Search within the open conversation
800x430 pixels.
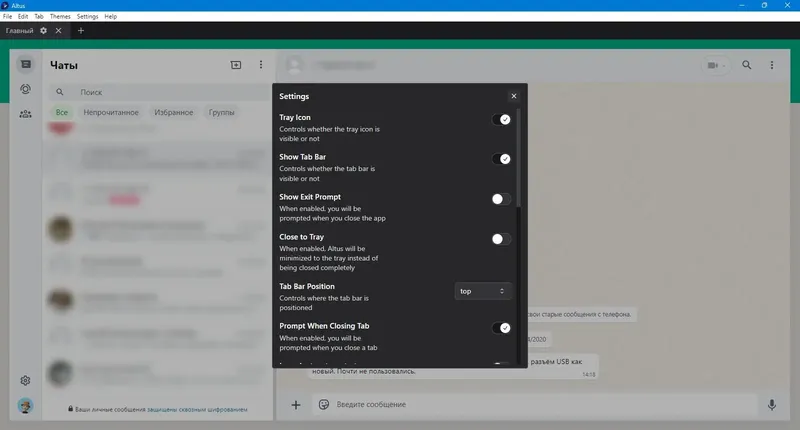click(746, 65)
